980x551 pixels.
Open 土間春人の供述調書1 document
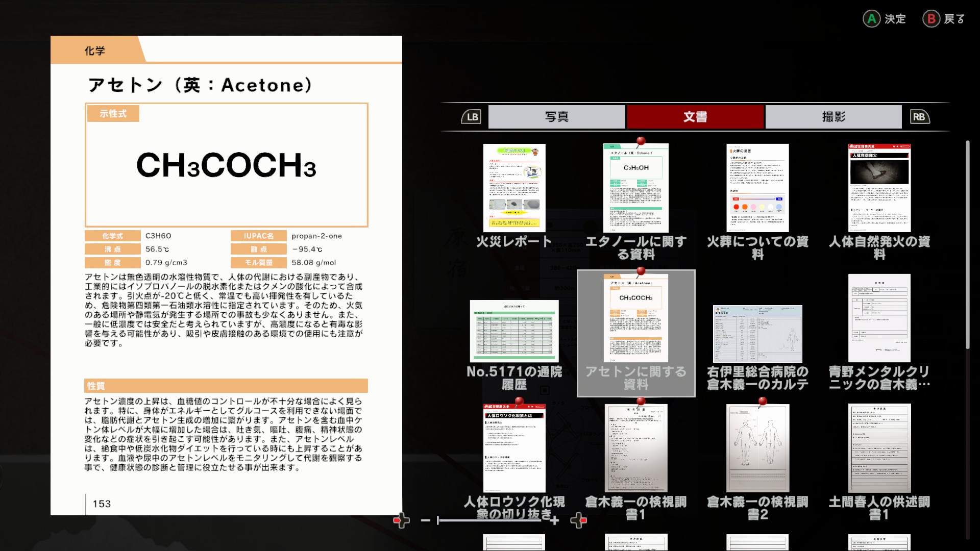[879, 448]
